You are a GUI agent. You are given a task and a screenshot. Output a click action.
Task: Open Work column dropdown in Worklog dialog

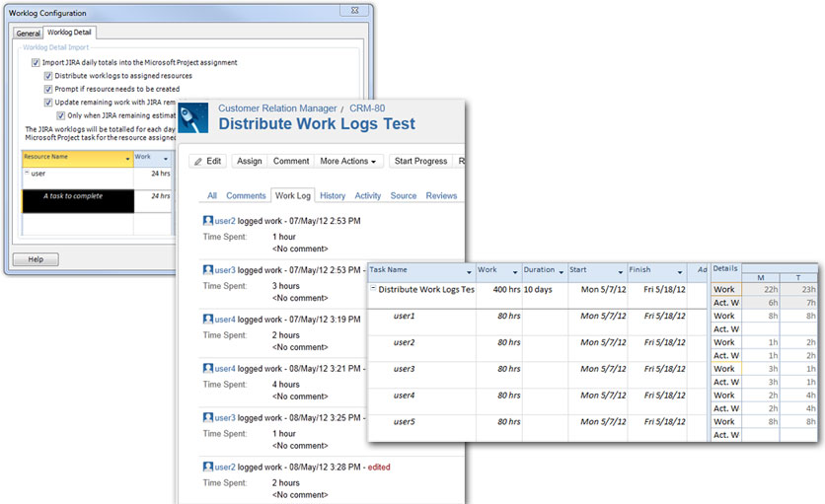coord(166,159)
